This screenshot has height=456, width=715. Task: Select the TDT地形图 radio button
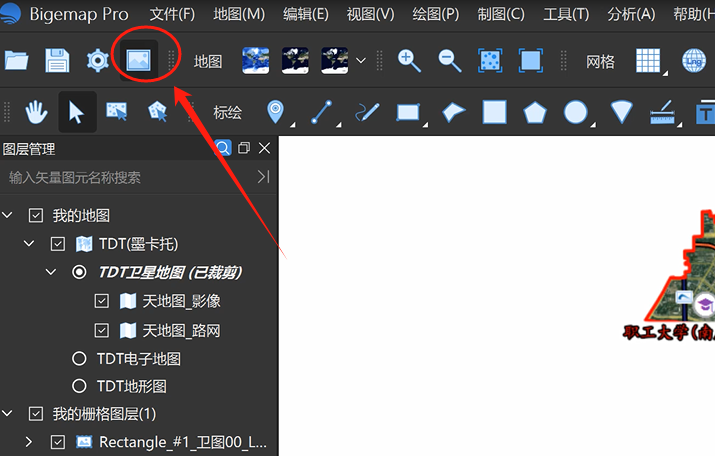pyautogui.click(x=79, y=386)
